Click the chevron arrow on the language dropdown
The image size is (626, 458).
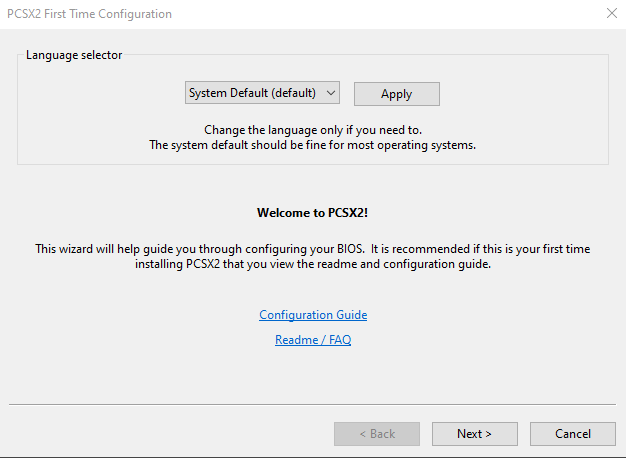(332, 93)
